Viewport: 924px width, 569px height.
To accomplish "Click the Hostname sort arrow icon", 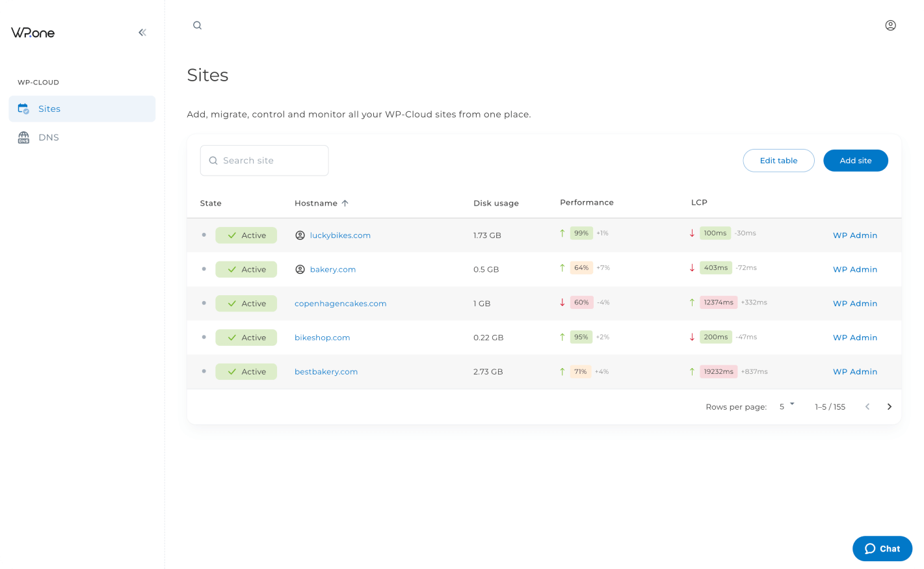I will (x=345, y=203).
